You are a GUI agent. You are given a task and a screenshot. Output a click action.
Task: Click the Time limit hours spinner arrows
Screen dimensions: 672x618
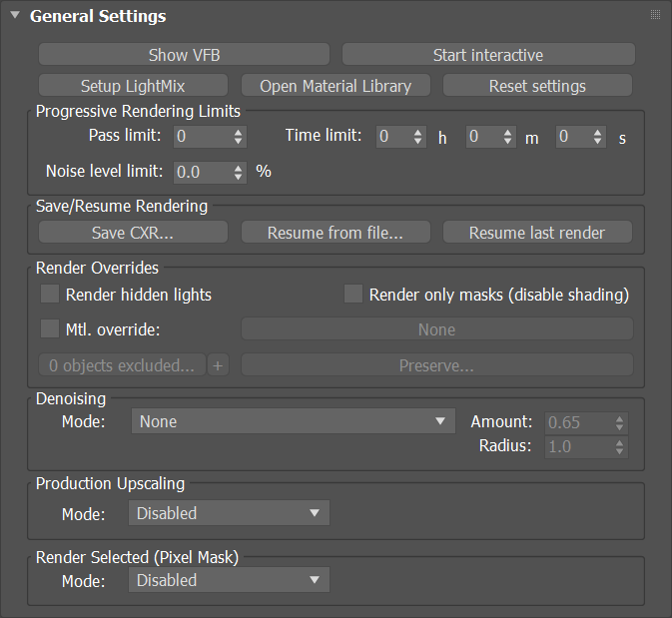pos(417,137)
